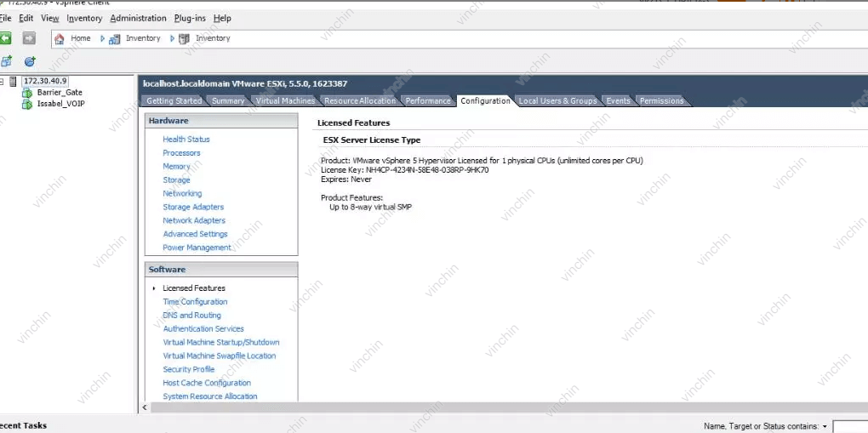Expand arrow after Home in breadcrumb
This screenshot has width=868, height=433.
(102, 38)
